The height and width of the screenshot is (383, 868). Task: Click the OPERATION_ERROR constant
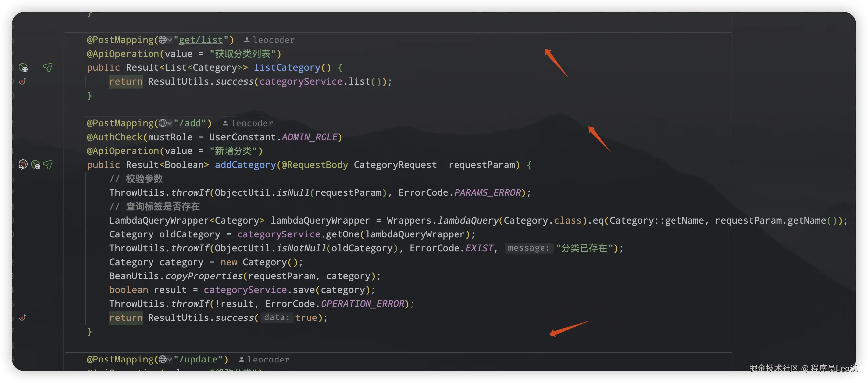point(362,304)
